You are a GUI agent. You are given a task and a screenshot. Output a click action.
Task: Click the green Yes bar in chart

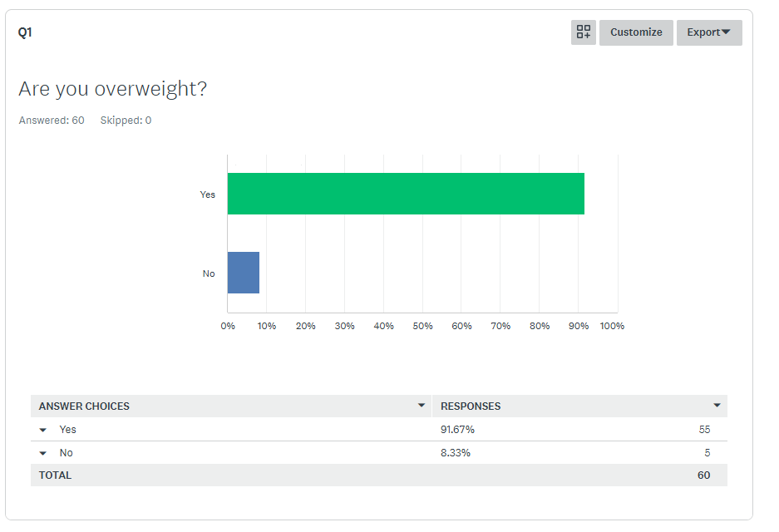coord(406,194)
